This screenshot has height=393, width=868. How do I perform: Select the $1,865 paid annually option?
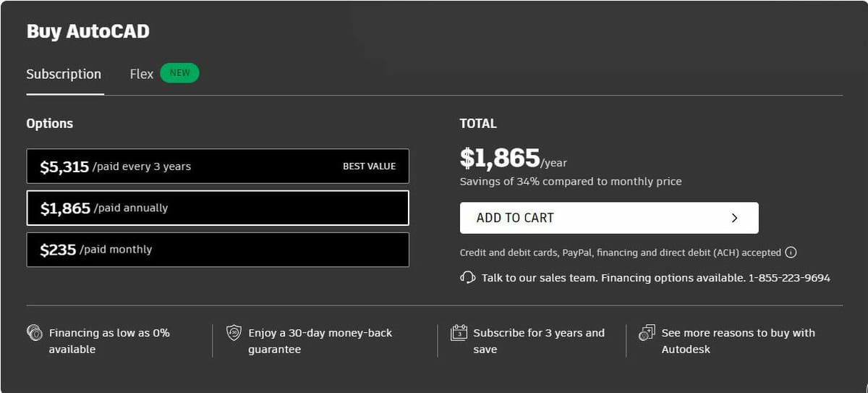tap(218, 208)
